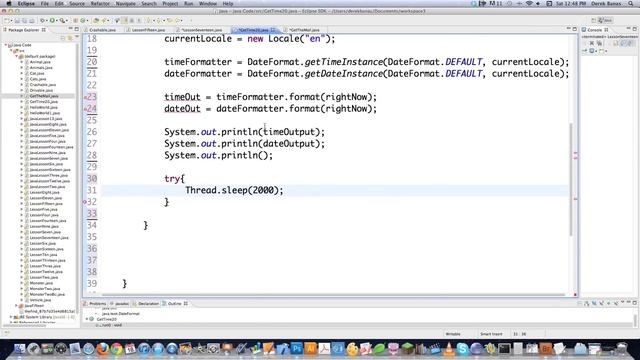Select HelloWorld.java in Package Explorer

pos(43,107)
